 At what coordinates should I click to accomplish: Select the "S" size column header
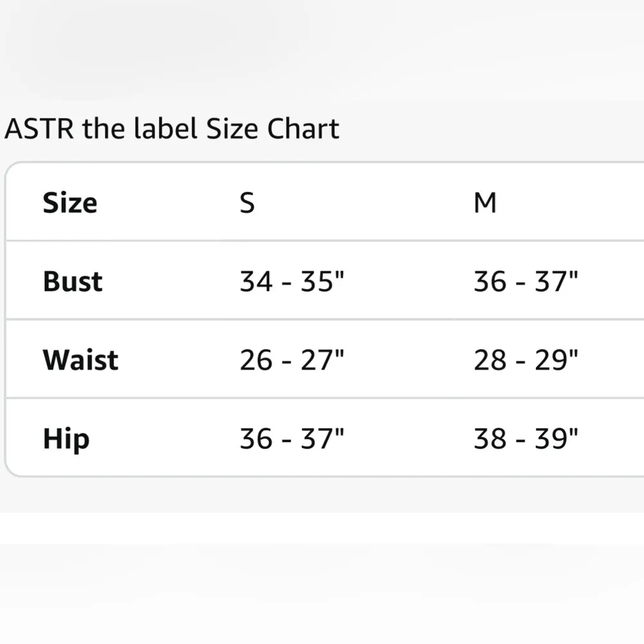[247, 203]
